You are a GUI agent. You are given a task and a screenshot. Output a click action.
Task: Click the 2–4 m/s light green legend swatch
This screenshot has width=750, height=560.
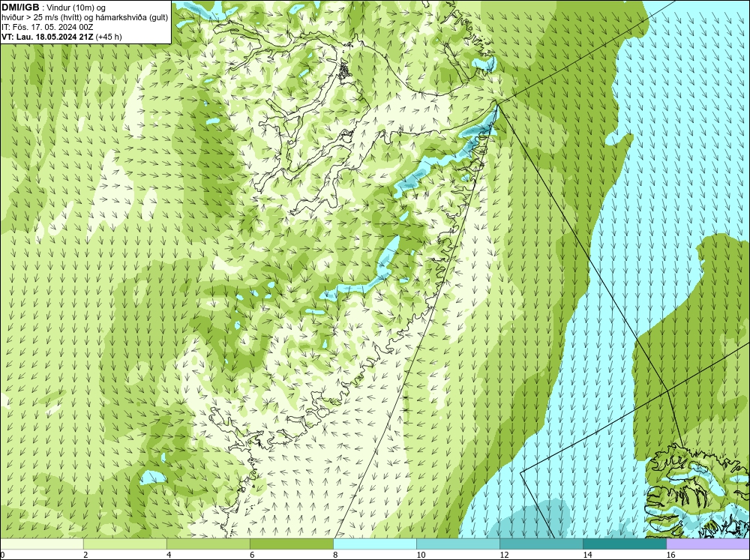click(x=125, y=544)
